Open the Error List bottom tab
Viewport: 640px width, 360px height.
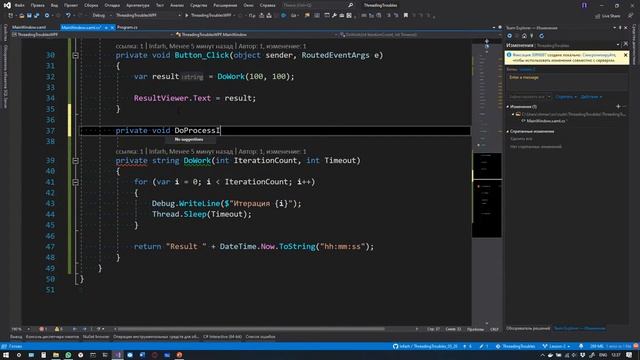(x=260, y=337)
